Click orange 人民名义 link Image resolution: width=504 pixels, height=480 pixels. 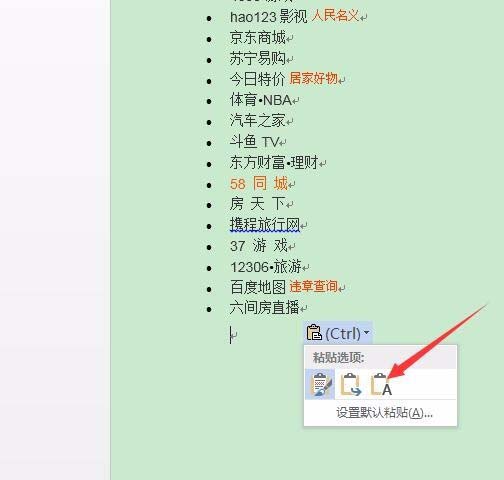(x=335, y=16)
